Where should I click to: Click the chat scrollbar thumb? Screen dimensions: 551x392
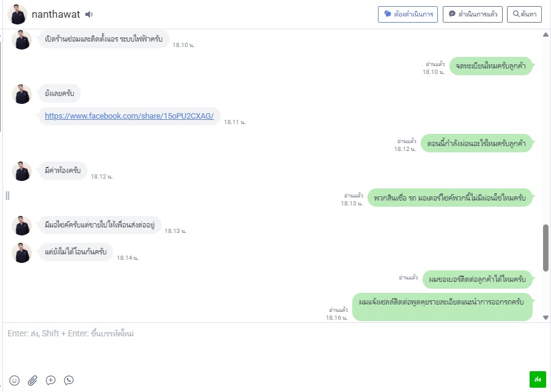pos(545,247)
